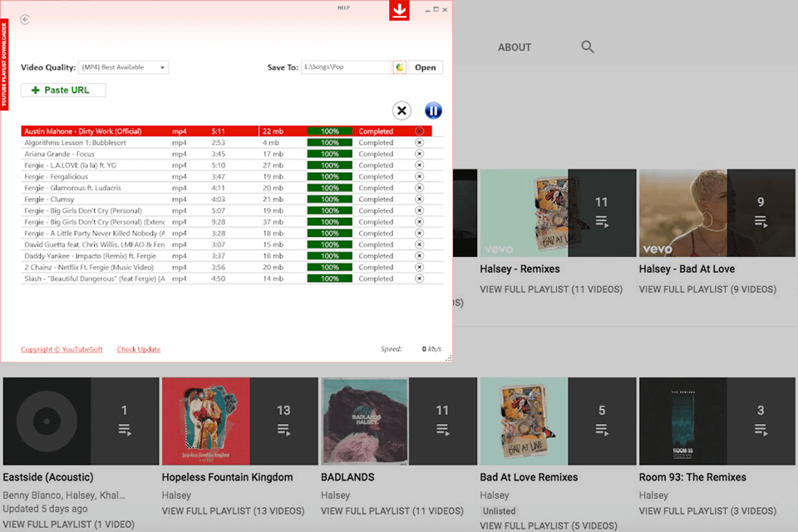The width and height of the screenshot is (798, 532).
Task: Open the HELP menu
Action: click(345, 7)
